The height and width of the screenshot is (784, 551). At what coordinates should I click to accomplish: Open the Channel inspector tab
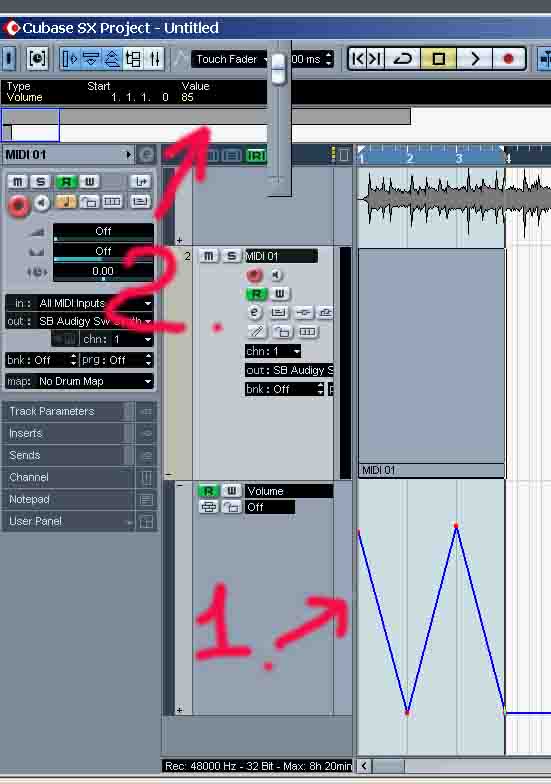tap(70, 478)
